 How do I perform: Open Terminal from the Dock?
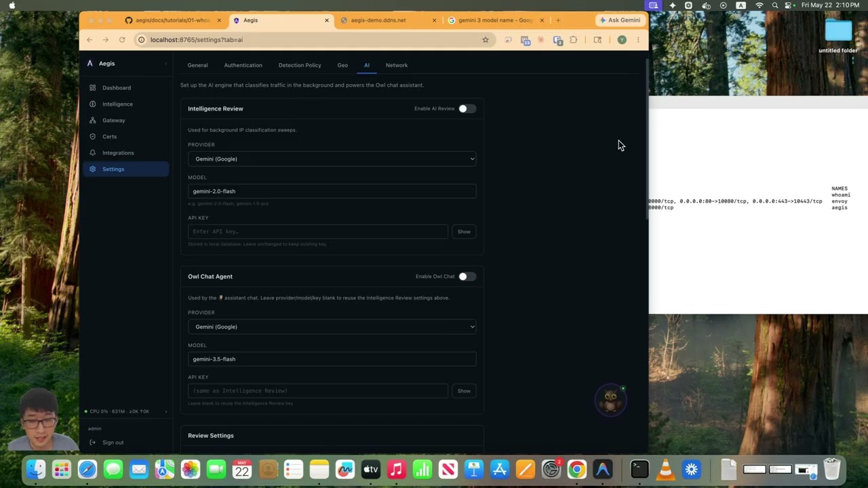pos(639,469)
